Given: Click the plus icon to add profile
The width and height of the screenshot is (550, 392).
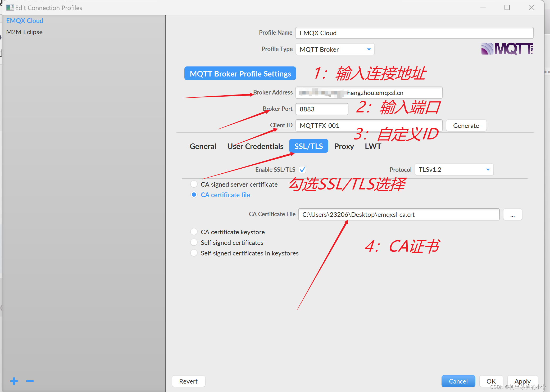Looking at the screenshot, I should click(x=14, y=381).
